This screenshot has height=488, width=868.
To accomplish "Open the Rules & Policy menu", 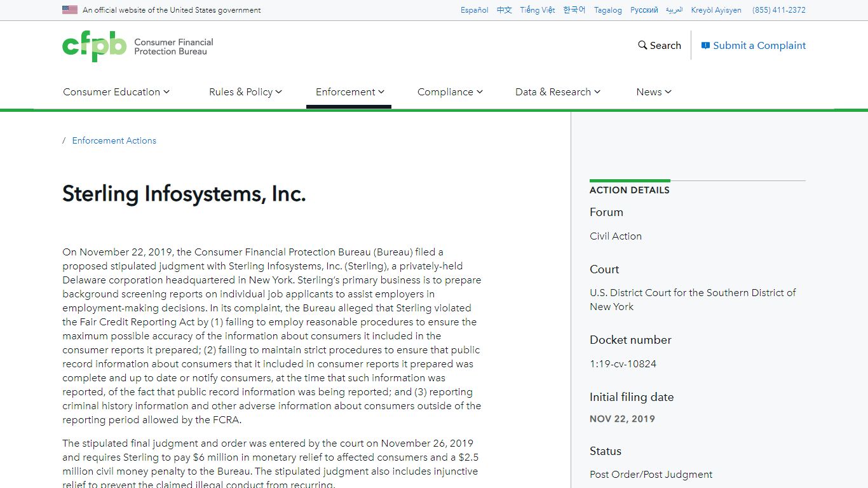I will 245,91.
